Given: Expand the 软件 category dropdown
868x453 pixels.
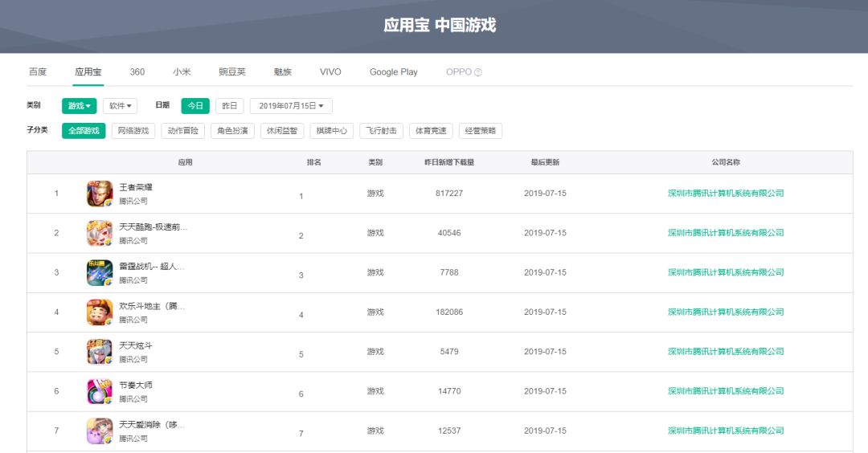Looking at the screenshot, I should pos(120,106).
